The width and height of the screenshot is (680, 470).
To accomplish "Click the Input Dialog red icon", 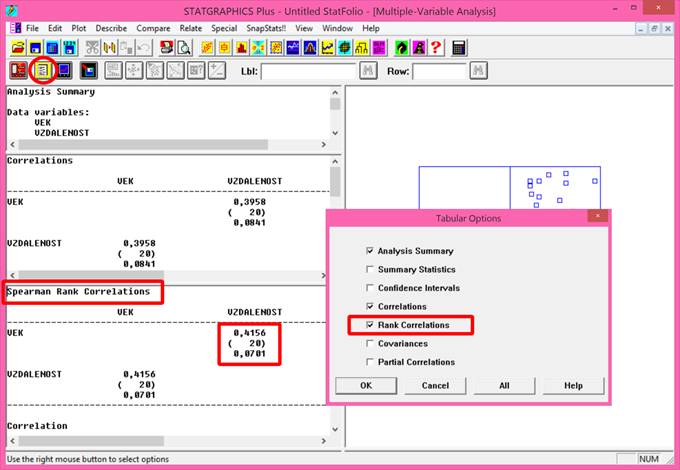I will pyautogui.click(x=19, y=71).
